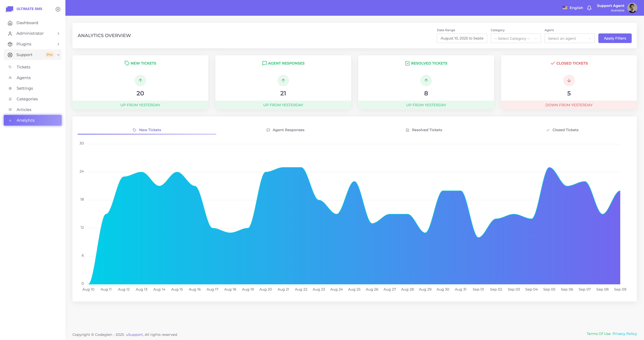Click red down arrow under Closed Tickets
Image resolution: width=644 pixels, height=340 pixels.
point(569,80)
